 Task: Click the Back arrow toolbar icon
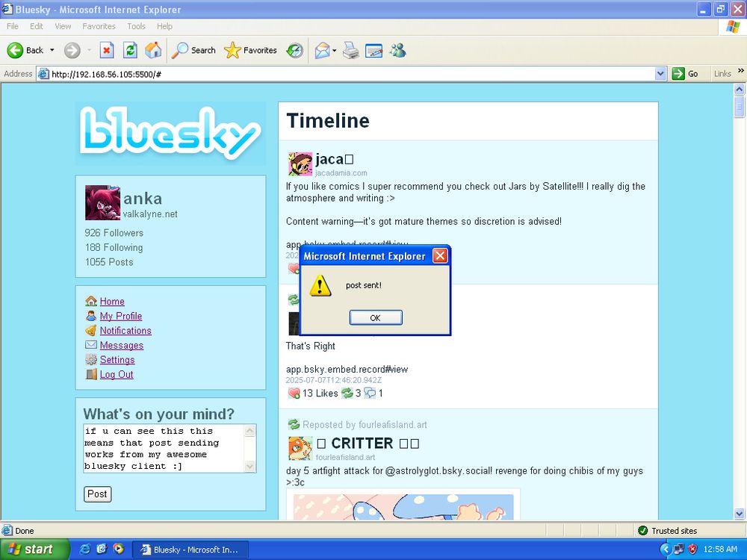click(15, 50)
